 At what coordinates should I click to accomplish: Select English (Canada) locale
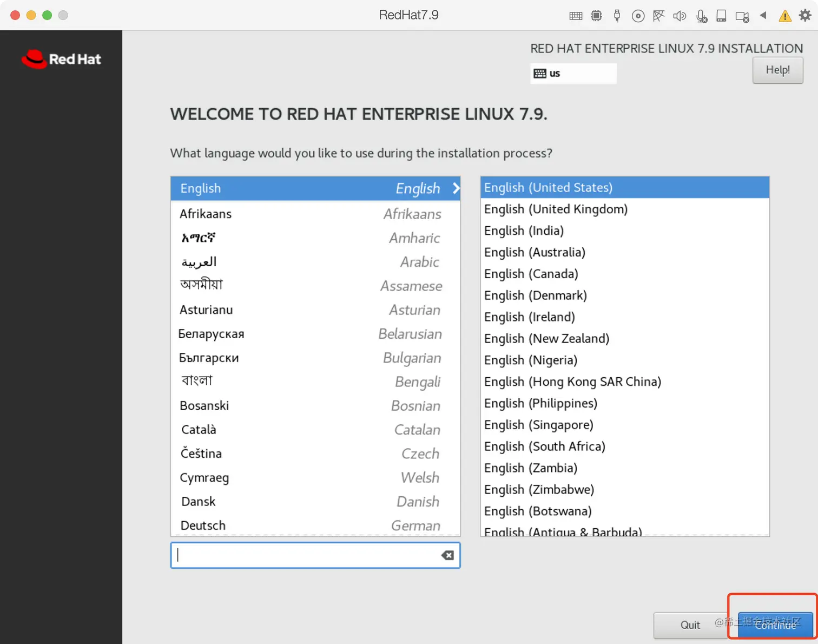(625, 274)
